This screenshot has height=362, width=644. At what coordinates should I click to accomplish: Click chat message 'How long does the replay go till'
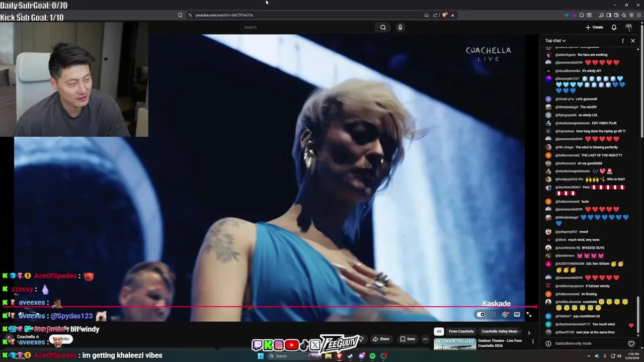click(x=601, y=131)
